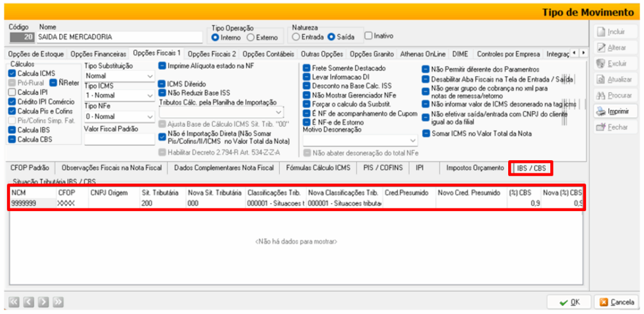Click the Incluir icon button

(601, 31)
